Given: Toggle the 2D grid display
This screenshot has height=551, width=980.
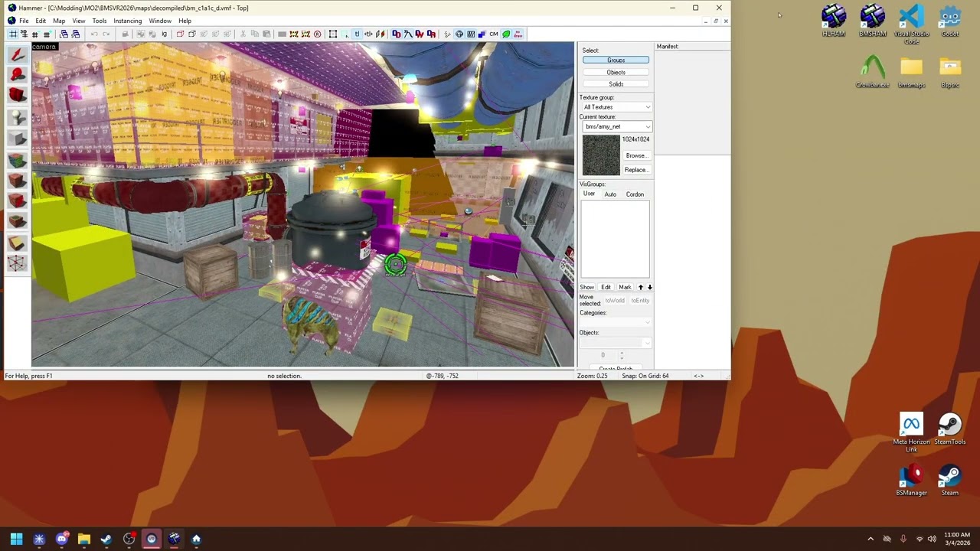Looking at the screenshot, I should tap(13, 34).
